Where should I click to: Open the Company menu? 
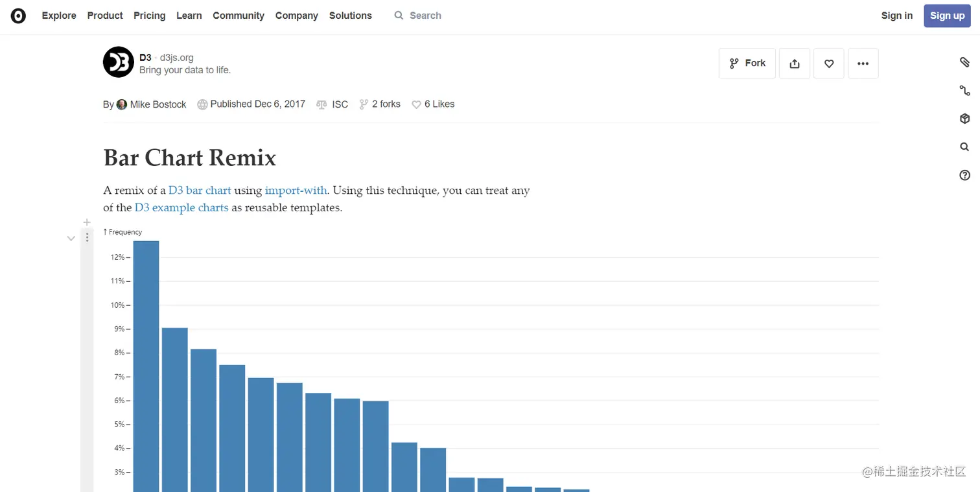(297, 16)
